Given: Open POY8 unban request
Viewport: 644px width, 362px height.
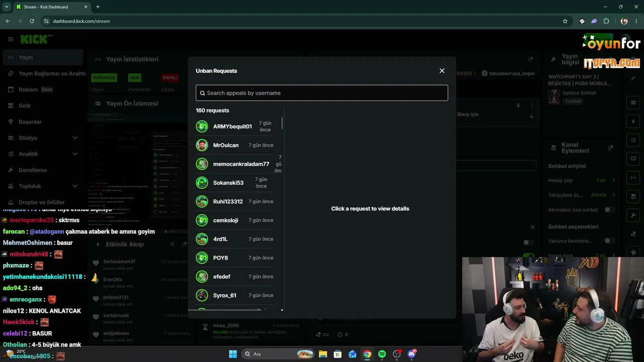Looking at the screenshot, I should (235, 258).
